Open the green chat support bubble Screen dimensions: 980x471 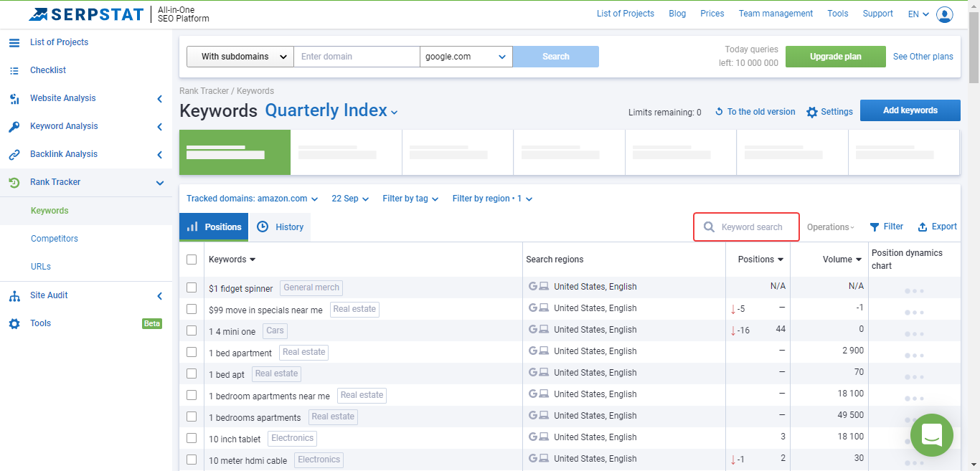tap(932, 435)
